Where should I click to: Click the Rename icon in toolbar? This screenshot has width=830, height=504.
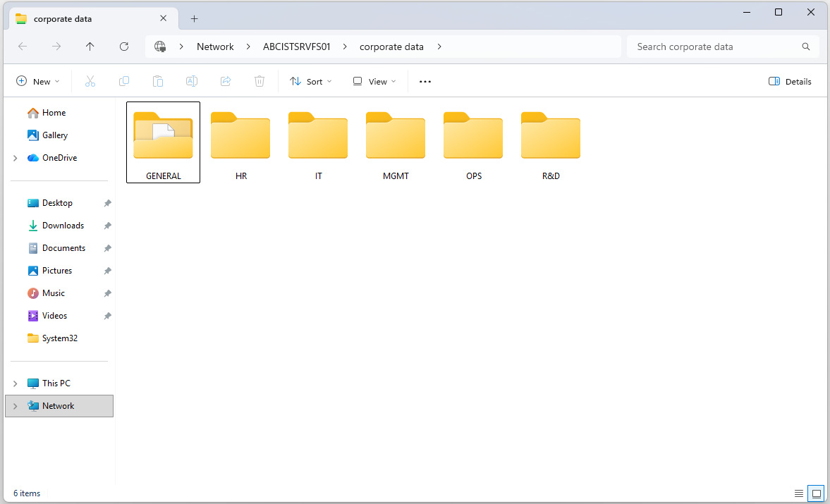click(x=192, y=81)
